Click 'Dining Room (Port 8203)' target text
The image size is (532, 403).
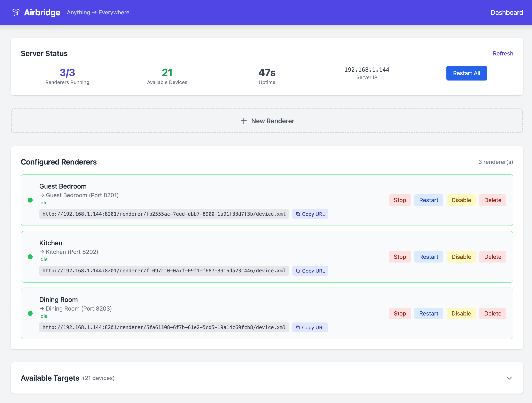[79, 308]
